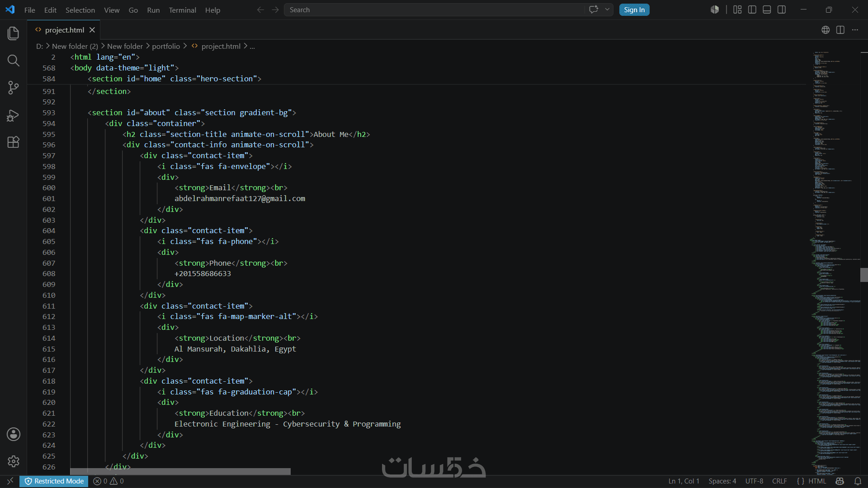Screen dimensions: 868x488
Task: Go forward with the navigation arrow
Action: coord(275,10)
